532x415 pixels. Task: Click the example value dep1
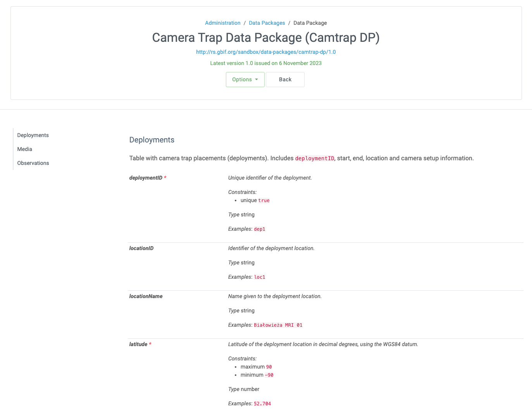pyautogui.click(x=260, y=229)
